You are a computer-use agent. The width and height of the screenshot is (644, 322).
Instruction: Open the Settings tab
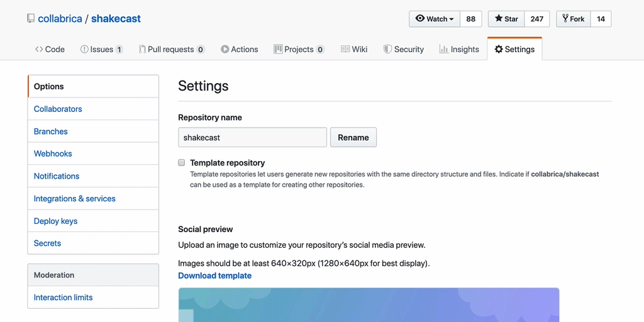[x=514, y=49]
